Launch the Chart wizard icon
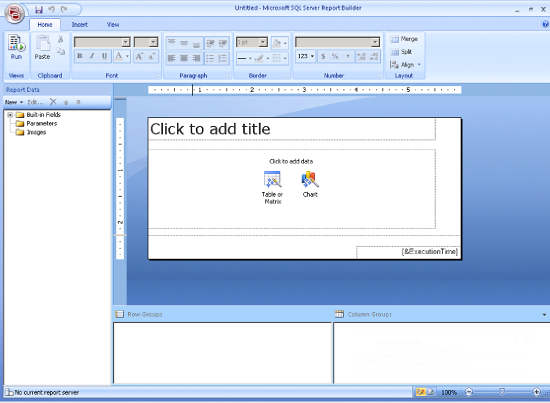Screen dimensions: 550x403 coord(310,179)
